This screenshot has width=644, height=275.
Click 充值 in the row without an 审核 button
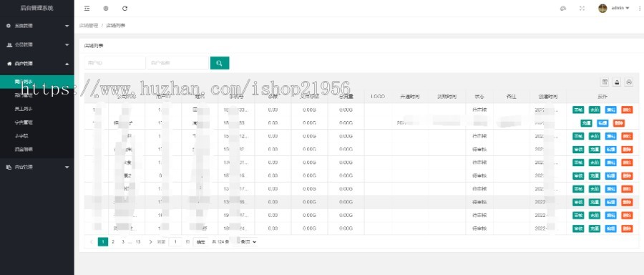[x=586, y=123]
